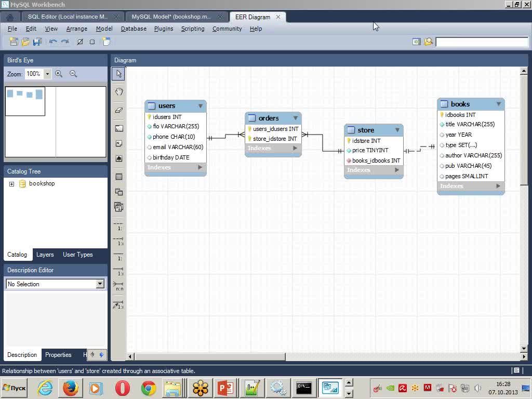The width and height of the screenshot is (532, 399).
Task: Collapse the users table with header arrow
Action: pyautogui.click(x=201, y=106)
